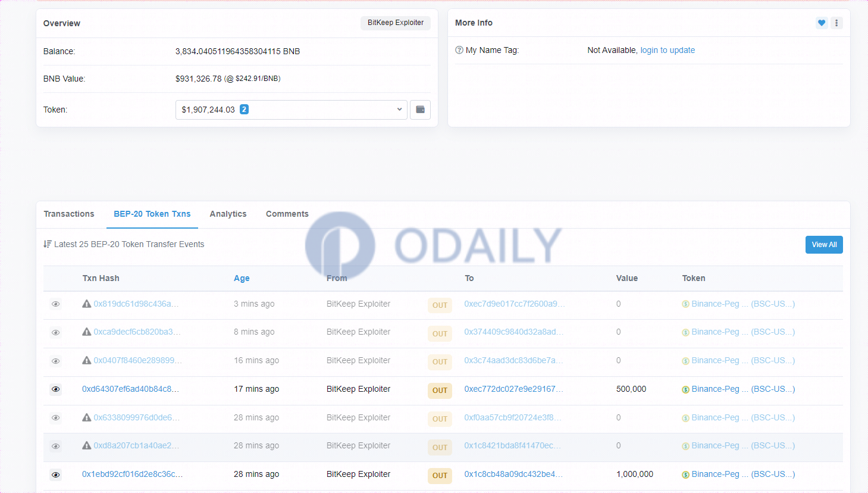Toggle eye preview for 0xd64307ef6ad40b84c8 row
The height and width of the screenshot is (493, 868).
pos(56,389)
